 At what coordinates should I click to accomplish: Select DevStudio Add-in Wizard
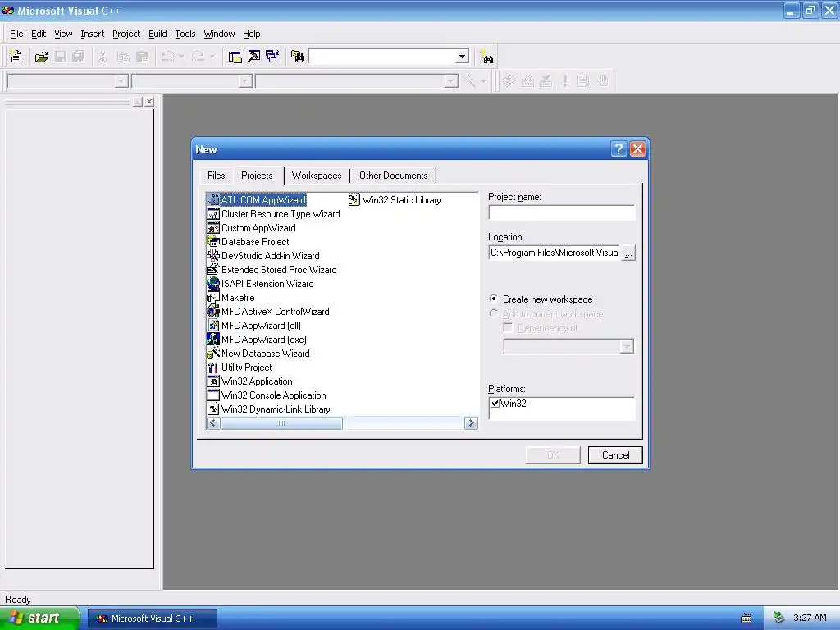point(263,256)
